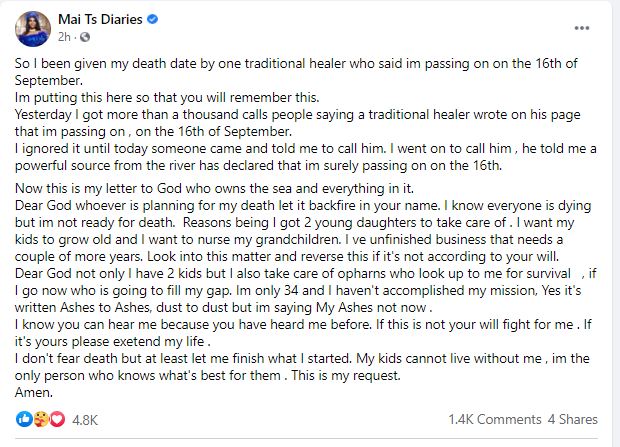Click the 'Yesterday I got more than' sentence

(298, 123)
